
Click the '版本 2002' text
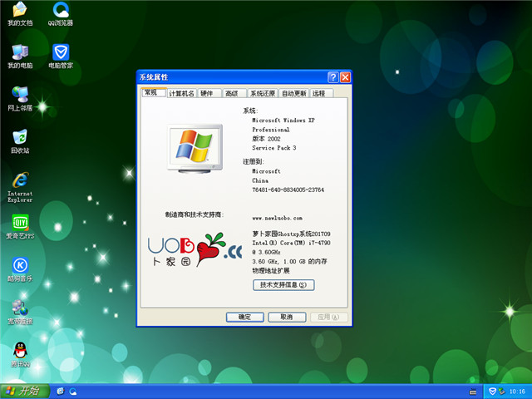[266, 139]
